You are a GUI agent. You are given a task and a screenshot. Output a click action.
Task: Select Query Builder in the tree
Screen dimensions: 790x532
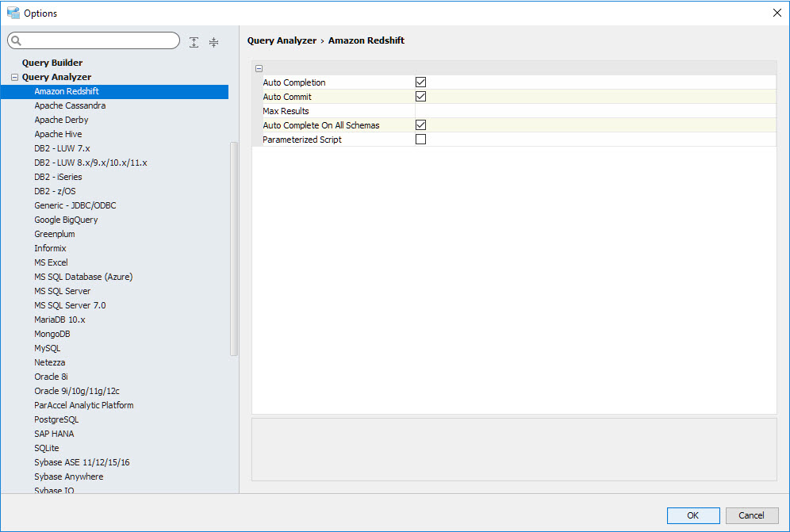click(x=52, y=63)
